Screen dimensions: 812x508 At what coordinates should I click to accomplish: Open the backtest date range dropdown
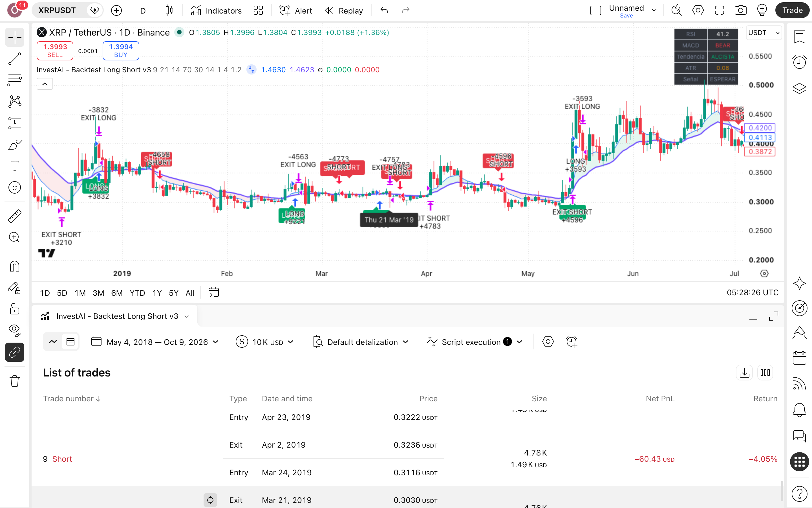pyautogui.click(x=155, y=342)
